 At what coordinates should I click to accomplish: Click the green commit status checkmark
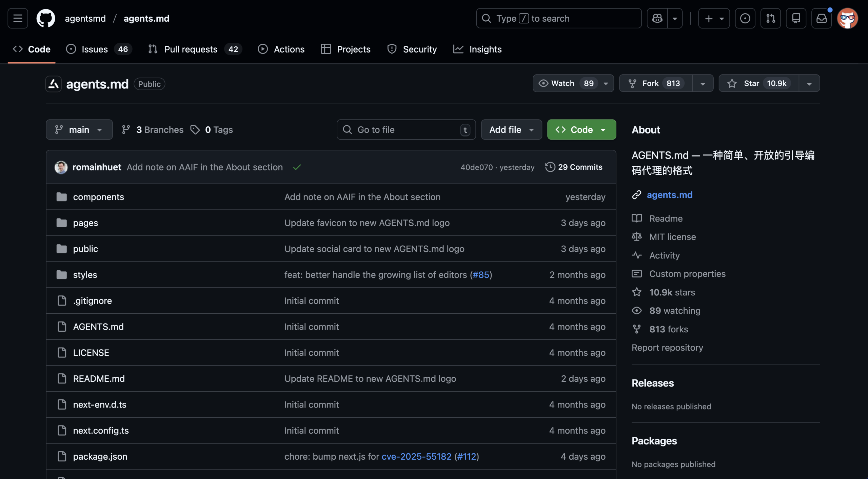point(297,167)
